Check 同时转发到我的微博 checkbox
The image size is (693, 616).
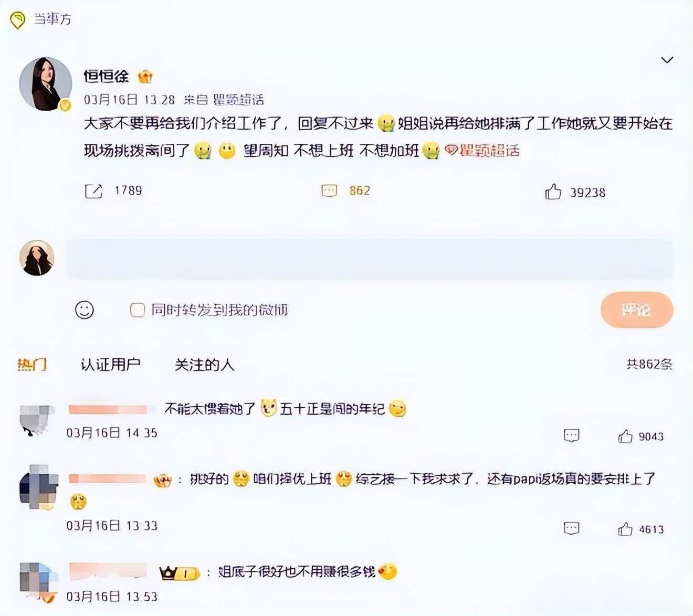pos(138,310)
